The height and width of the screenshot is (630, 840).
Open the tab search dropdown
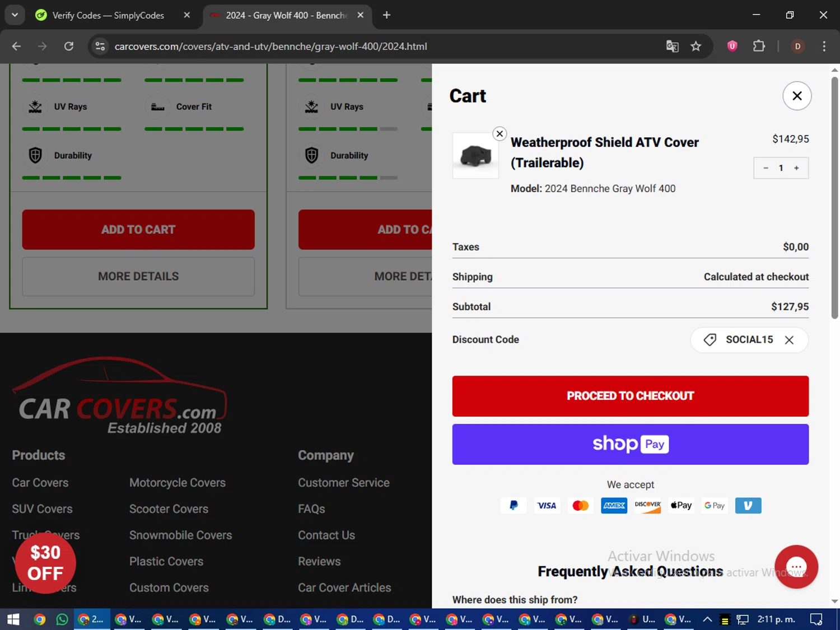pyautogui.click(x=15, y=15)
